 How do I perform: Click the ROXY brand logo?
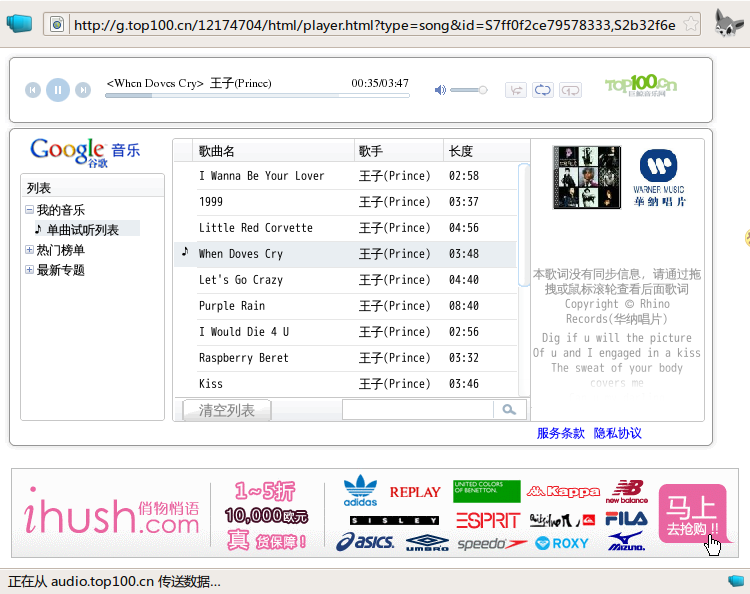tap(562, 543)
